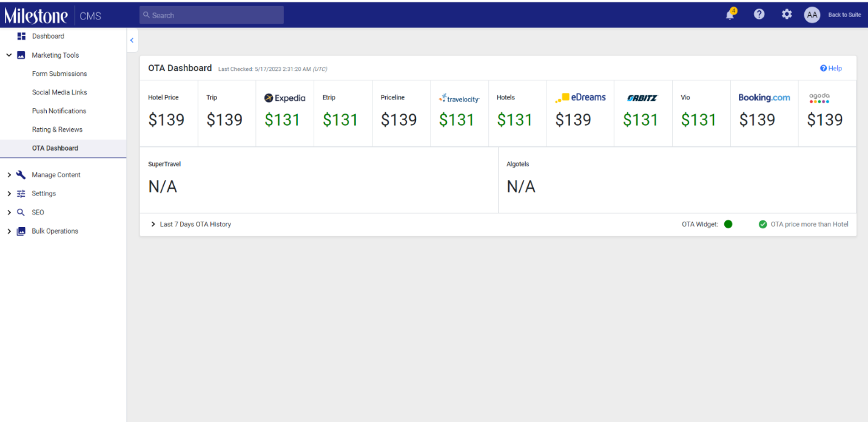Click the Booking.com logo
The image size is (868, 422).
tap(764, 97)
